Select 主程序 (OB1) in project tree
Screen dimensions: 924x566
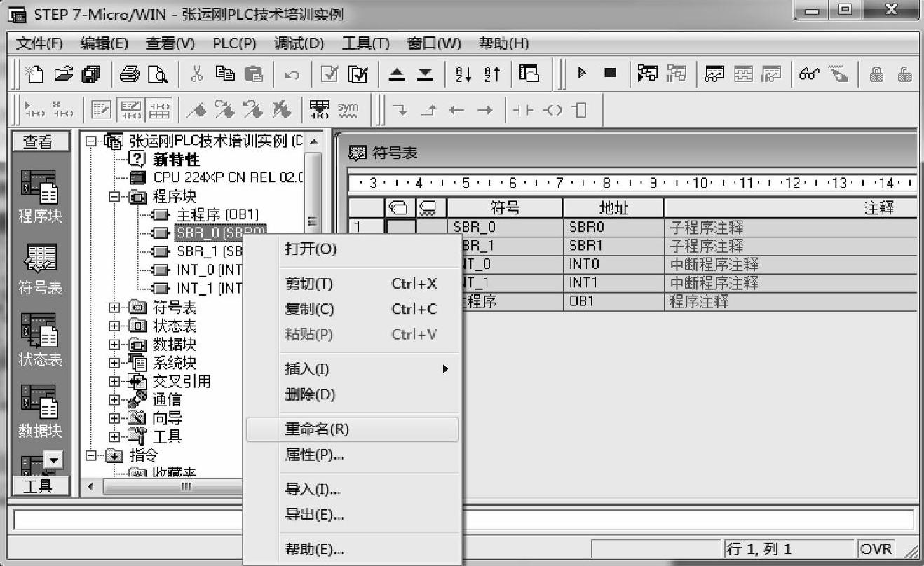208,214
